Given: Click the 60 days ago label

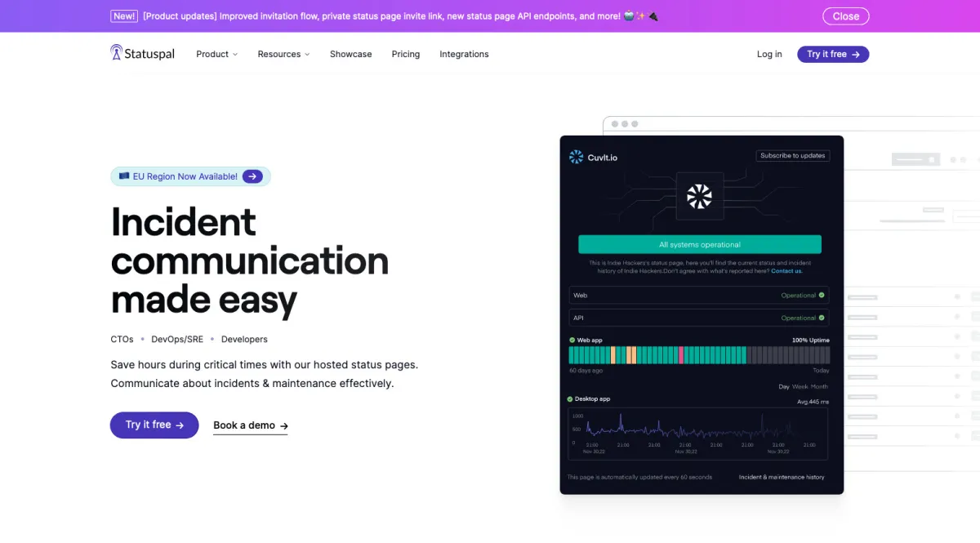Looking at the screenshot, I should 586,371.
